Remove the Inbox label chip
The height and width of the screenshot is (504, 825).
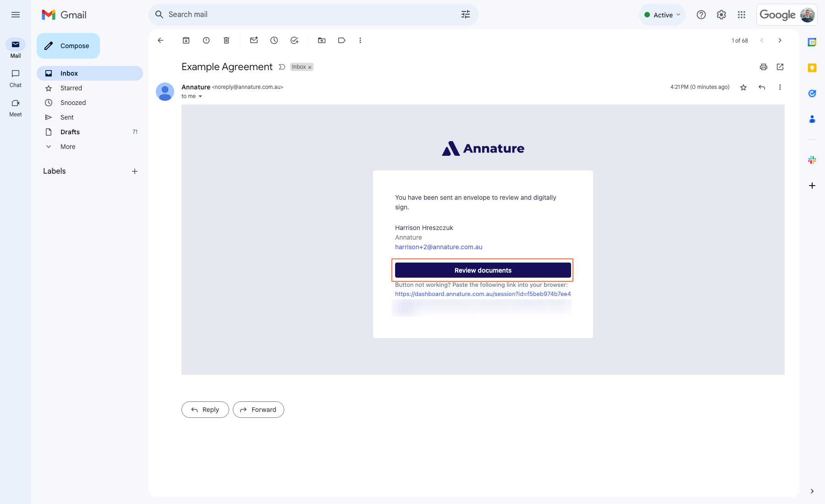tap(309, 67)
